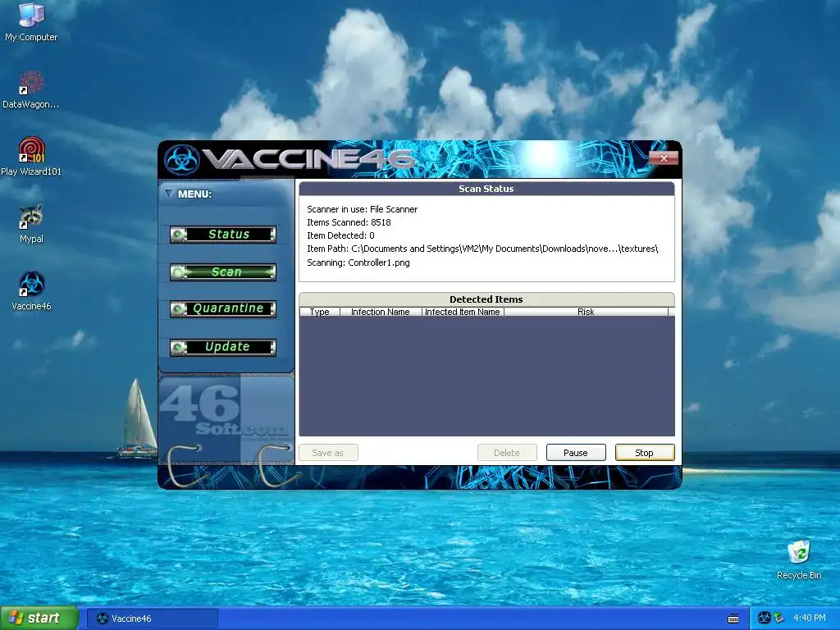Open the Scan menu page

click(x=223, y=272)
